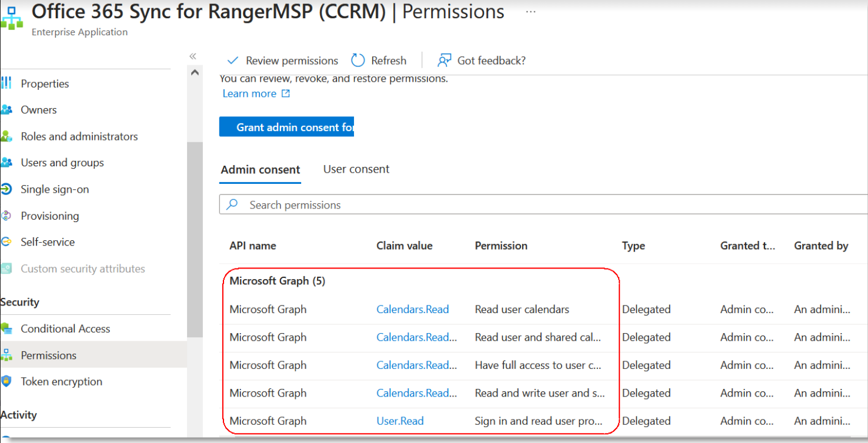Image resolution: width=868 pixels, height=443 pixels.
Task: Open Users and groups in sidebar
Action: point(62,163)
